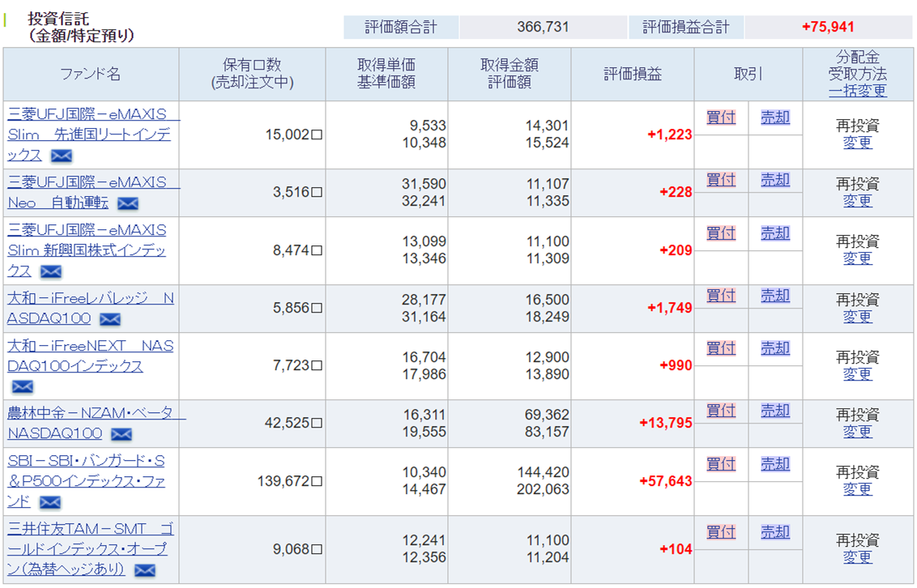Click 買付 for iFreeレバレッジ NASDAQ100

coord(720,296)
